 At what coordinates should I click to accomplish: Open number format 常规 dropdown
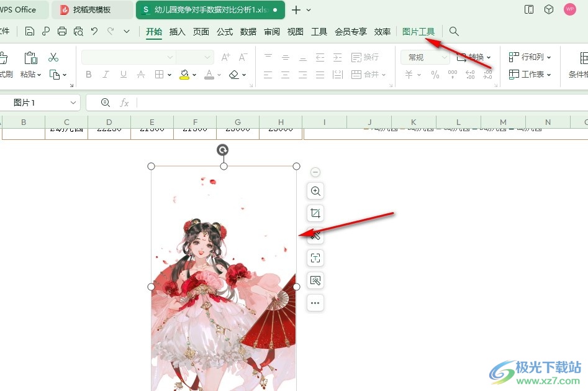pos(425,57)
